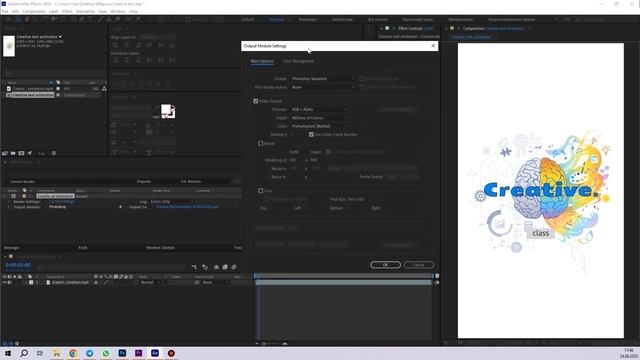This screenshot has width=640, height=360.
Task: Select the Creativ...imation.mp4 layer in timeline
Action: click(70, 282)
